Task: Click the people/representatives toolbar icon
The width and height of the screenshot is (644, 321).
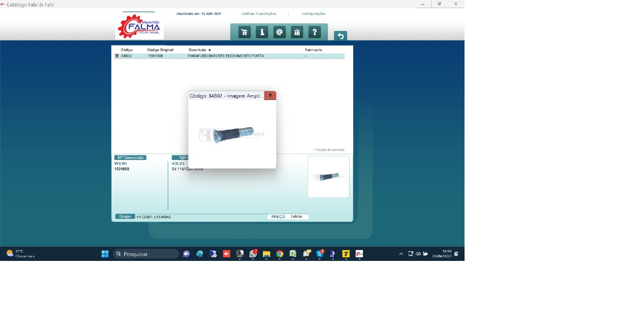Action: pyautogui.click(x=297, y=32)
